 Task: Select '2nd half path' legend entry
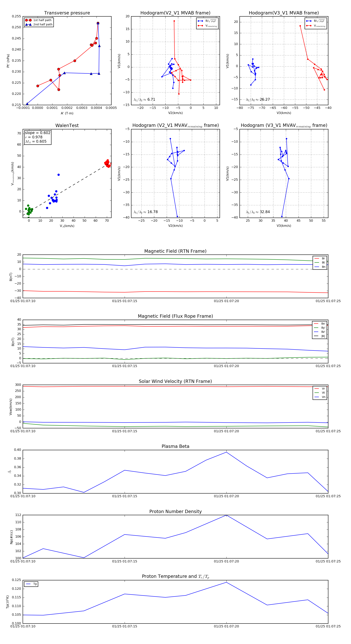click(39, 25)
